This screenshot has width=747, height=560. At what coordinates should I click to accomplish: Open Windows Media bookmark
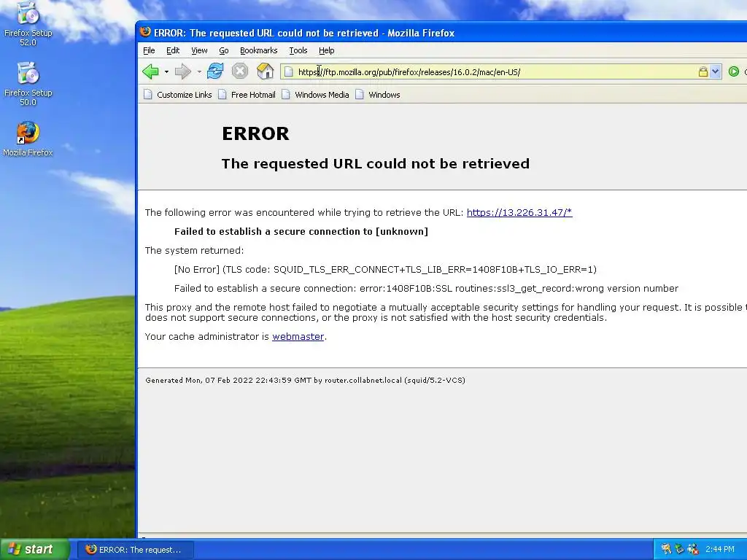point(315,95)
